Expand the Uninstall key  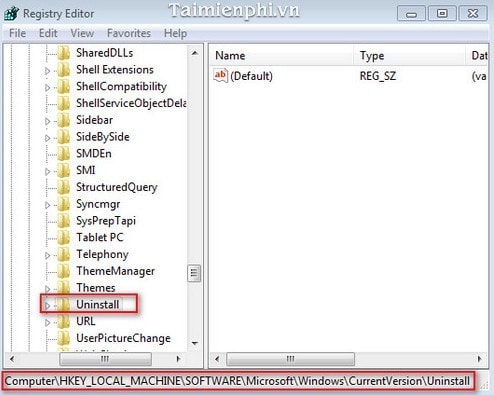click(48, 305)
